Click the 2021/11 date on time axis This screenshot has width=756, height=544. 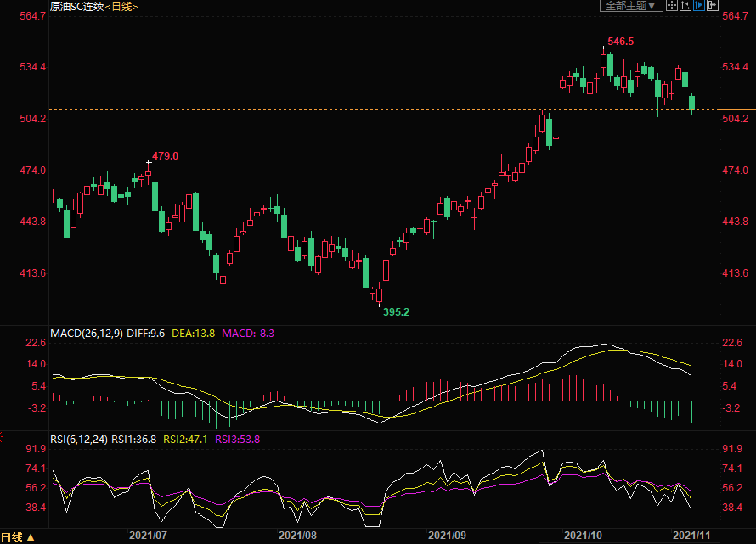(x=690, y=536)
